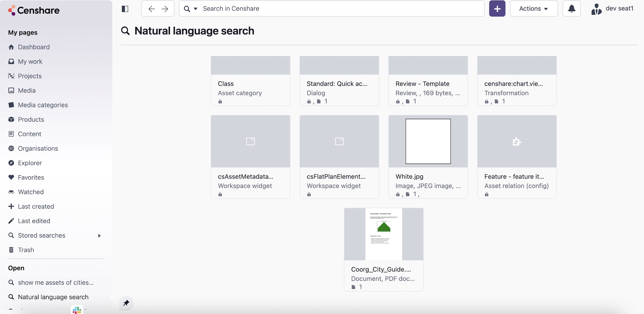644x314 pixels.
Task: Click Coorg_City_Guide.... file name
Action: click(381, 269)
